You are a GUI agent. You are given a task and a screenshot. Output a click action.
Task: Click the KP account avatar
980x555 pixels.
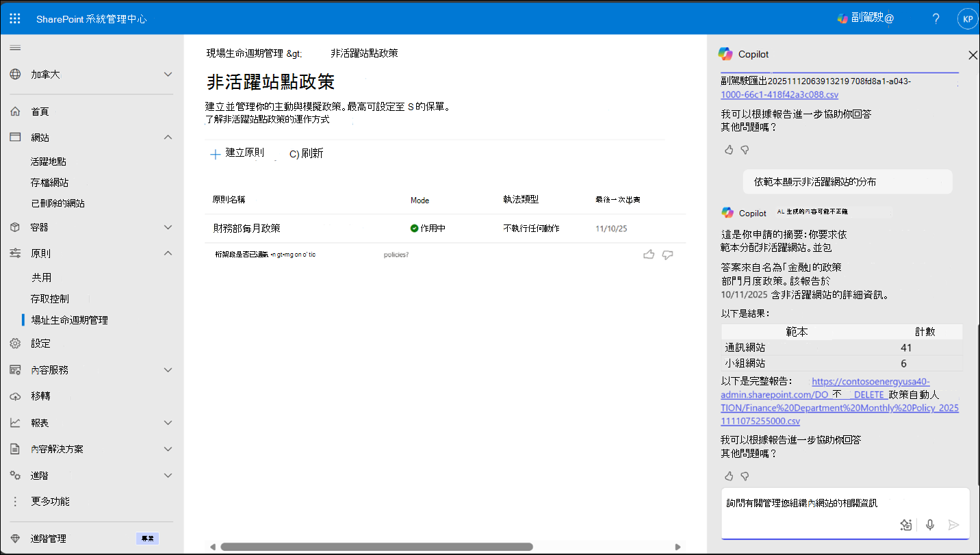[x=967, y=18]
